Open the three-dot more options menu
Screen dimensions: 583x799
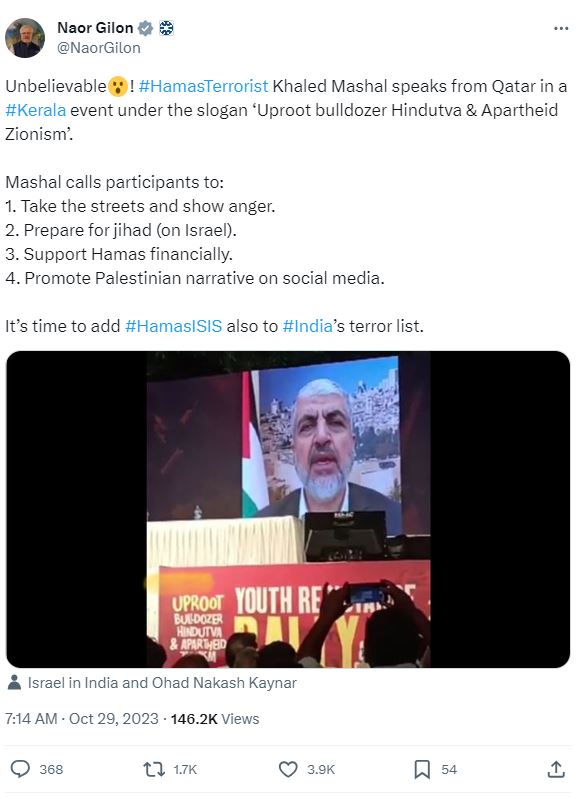(561, 28)
